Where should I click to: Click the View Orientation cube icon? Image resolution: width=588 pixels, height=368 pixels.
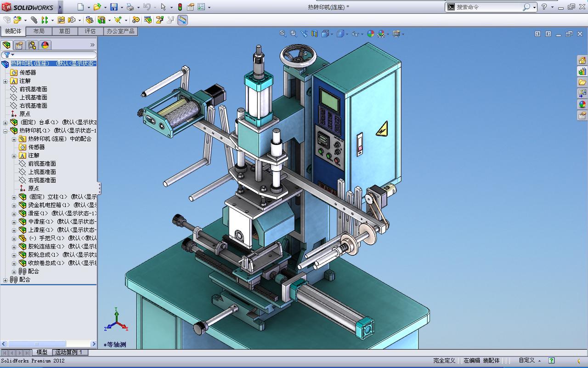point(325,34)
